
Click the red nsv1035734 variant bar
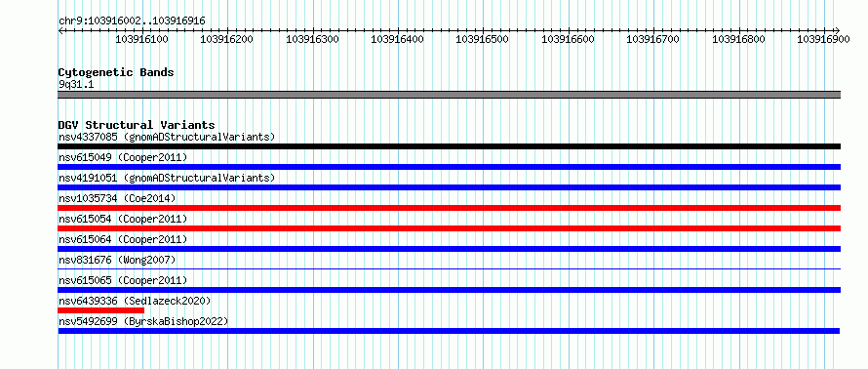click(449, 208)
